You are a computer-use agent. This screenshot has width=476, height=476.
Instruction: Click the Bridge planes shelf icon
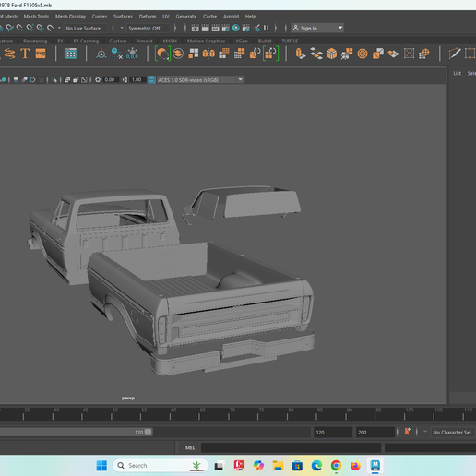316,54
